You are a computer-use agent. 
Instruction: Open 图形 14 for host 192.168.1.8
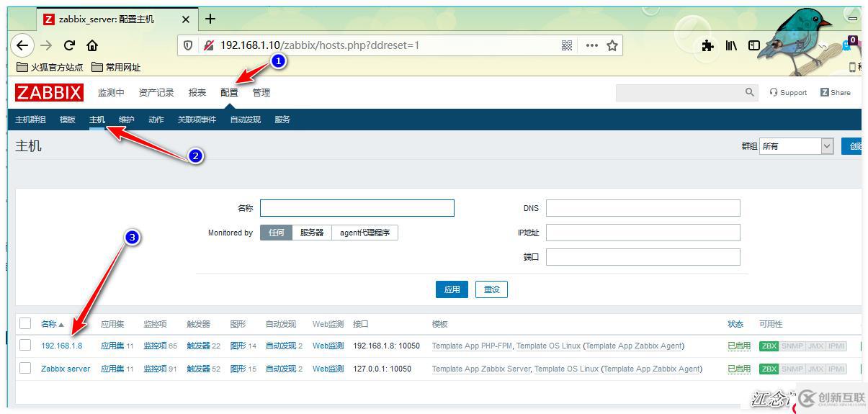tap(238, 346)
